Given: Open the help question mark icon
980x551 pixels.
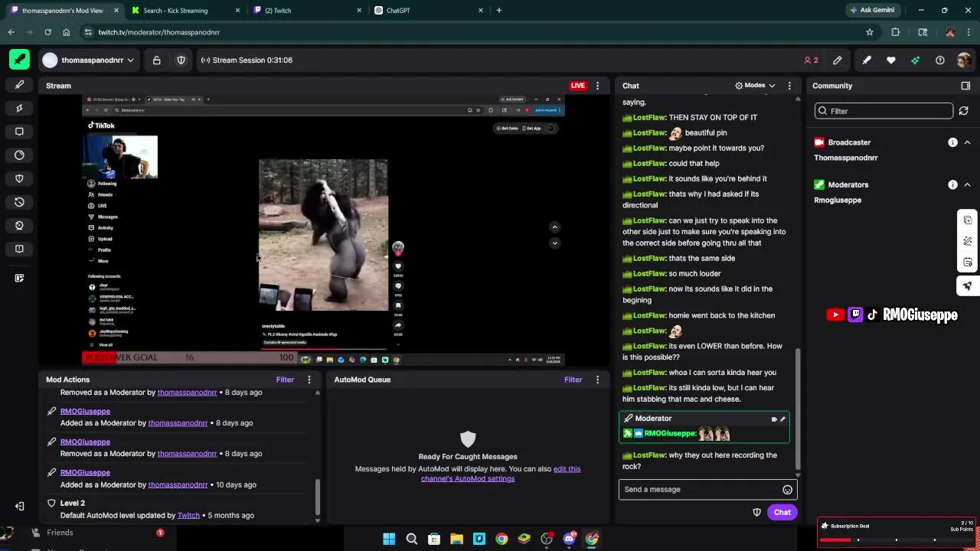Looking at the screenshot, I should [x=940, y=60].
